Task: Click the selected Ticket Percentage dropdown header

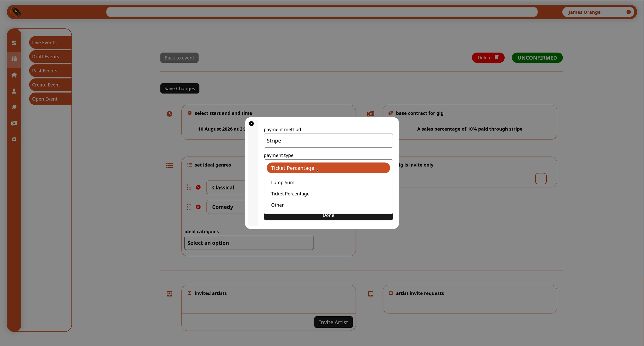Action: pyautogui.click(x=328, y=168)
